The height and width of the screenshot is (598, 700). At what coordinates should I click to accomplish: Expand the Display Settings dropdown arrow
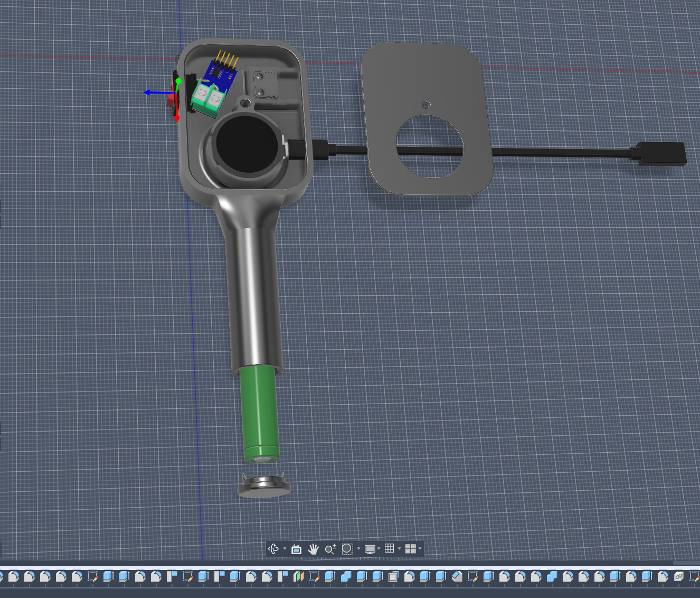click(379, 549)
